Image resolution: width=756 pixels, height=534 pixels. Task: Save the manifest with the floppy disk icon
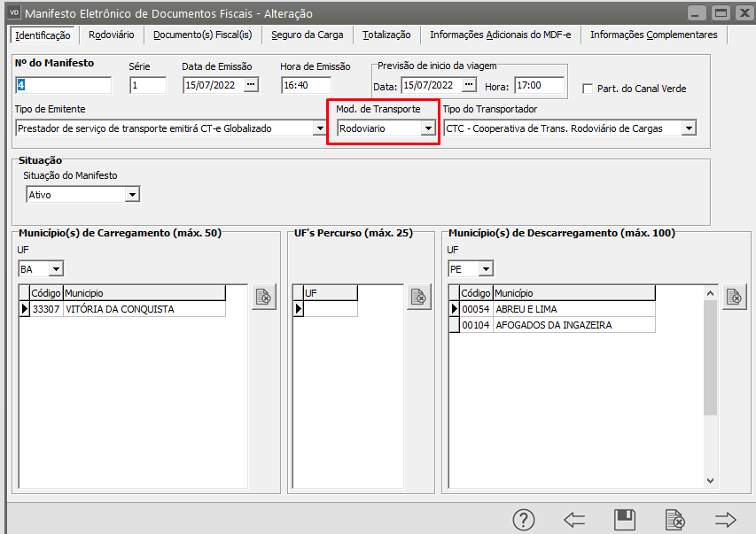[x=625, y=520]
